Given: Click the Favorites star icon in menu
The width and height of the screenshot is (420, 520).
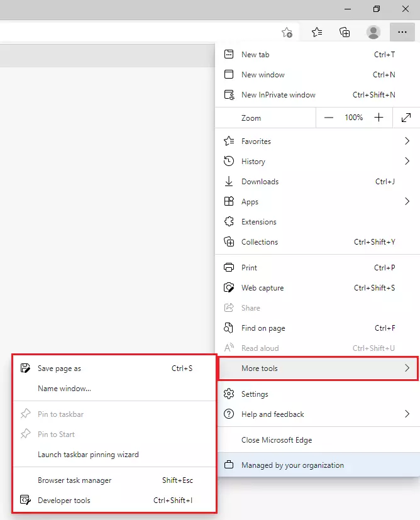Looking at the screenshot, I should click(x=229, y=141).
